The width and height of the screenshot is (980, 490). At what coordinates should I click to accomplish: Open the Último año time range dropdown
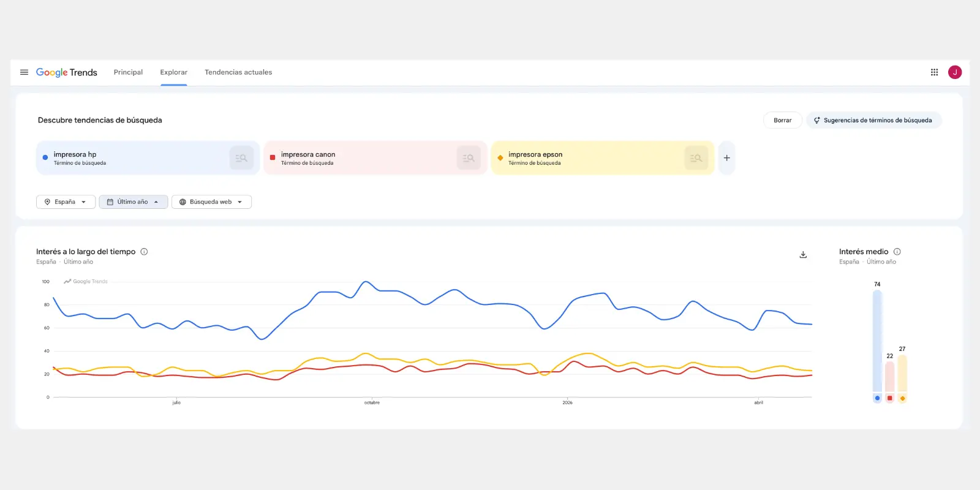click(133, 202)
